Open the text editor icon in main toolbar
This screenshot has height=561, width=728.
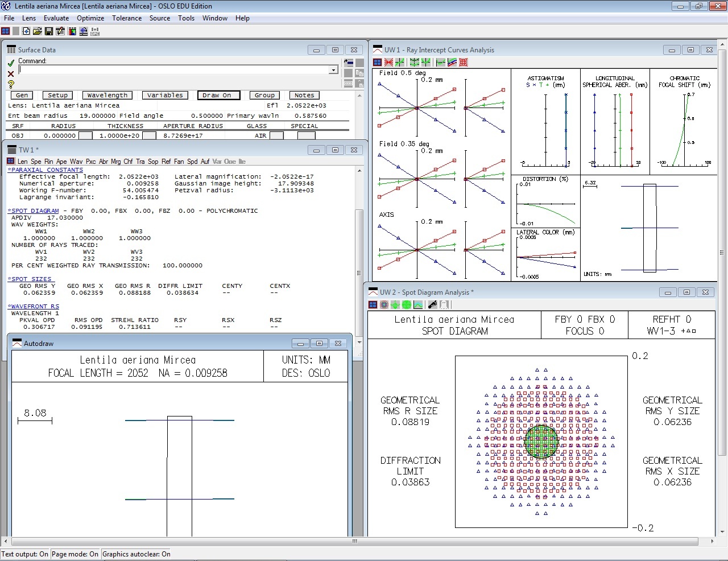pyautogui.click(x=60, y=31)
